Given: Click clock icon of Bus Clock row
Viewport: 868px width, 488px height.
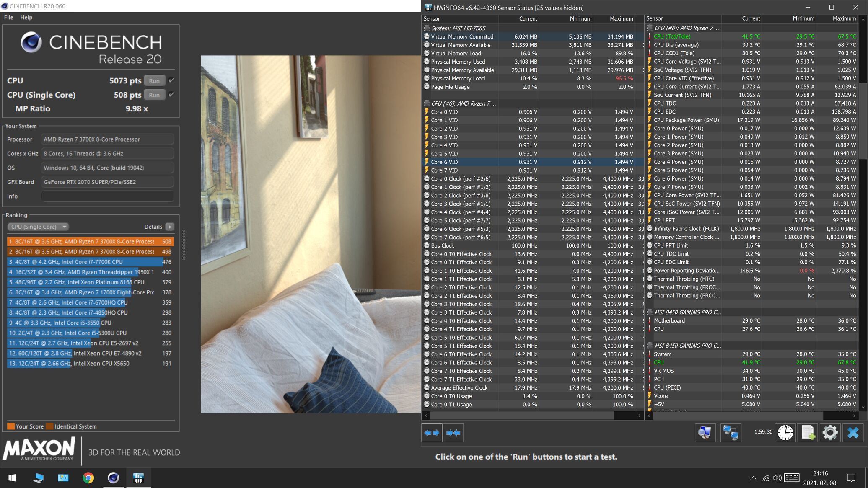Looking at the screenshot, I should pyautogui.click(x=427, y=245).
